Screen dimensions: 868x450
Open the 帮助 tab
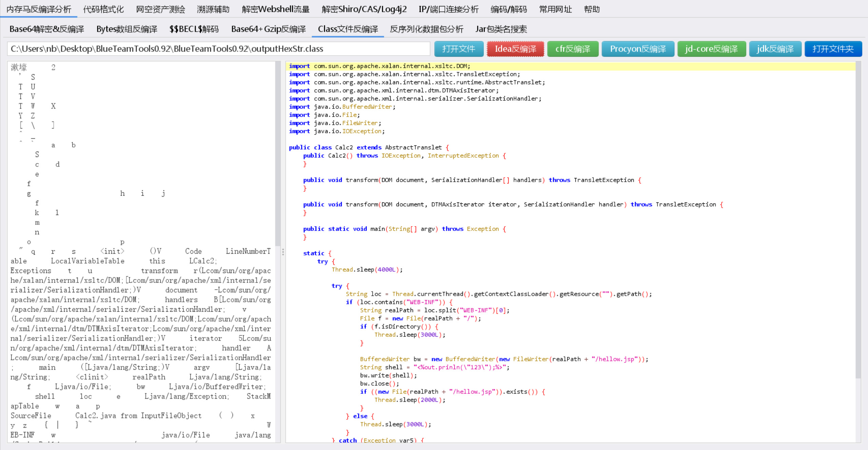coord(592,9)
